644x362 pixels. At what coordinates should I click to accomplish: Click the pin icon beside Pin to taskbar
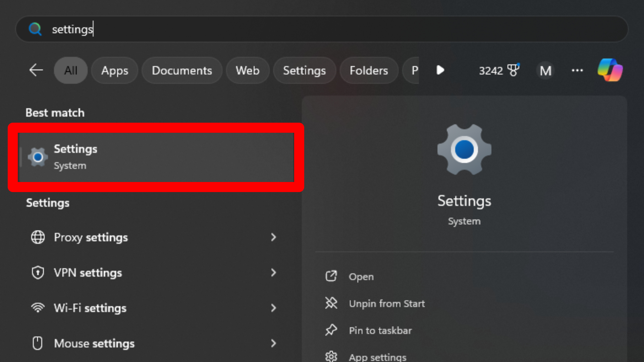(x=331, y=330)
